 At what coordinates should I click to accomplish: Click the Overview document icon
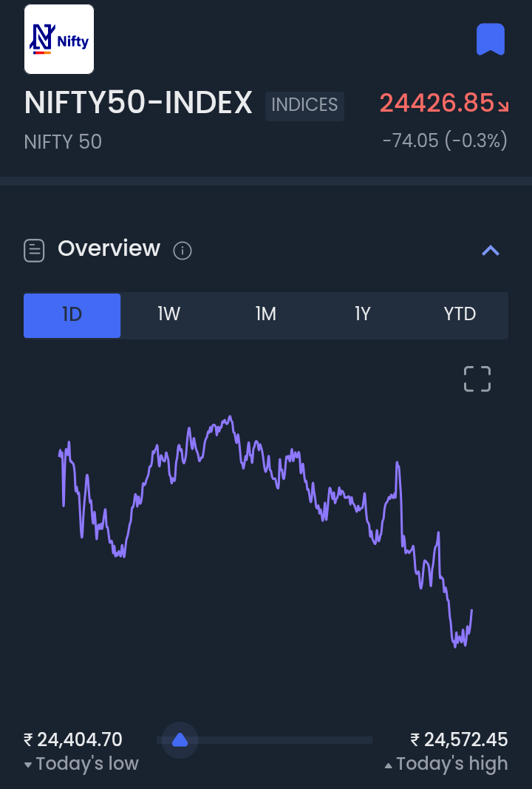pos(34,251)
